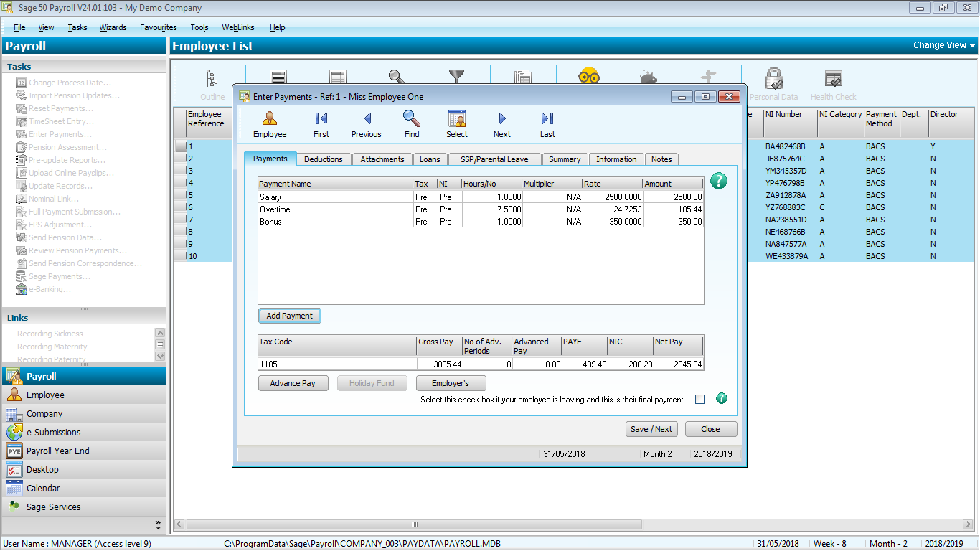Tick the employee leaving final payment checkbox
Screen dimensions: 980x551
point(699,399)
